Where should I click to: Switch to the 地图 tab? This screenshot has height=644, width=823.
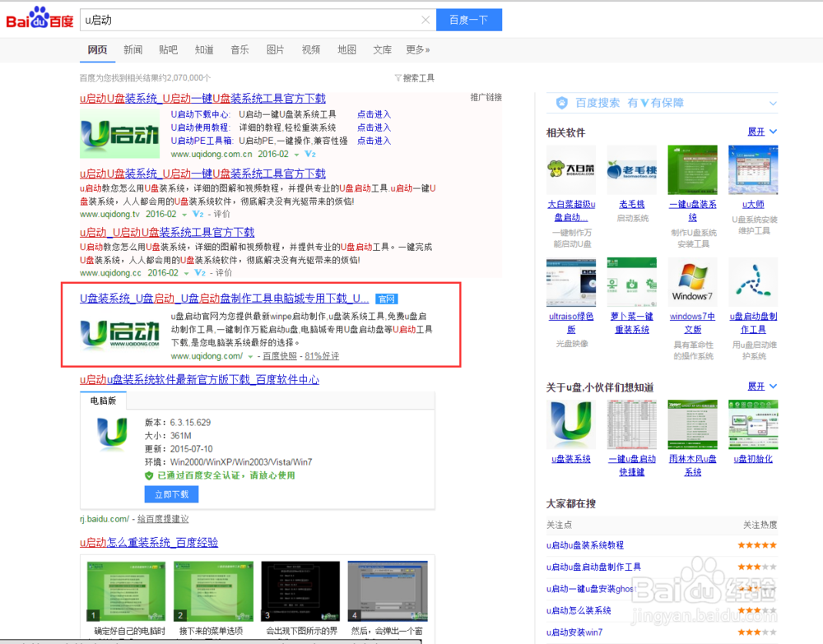[347, 50]
